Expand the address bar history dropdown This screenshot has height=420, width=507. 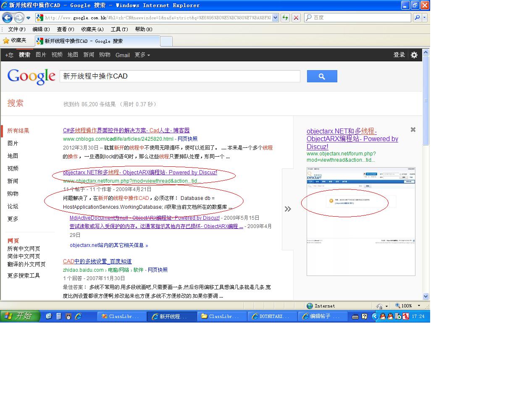coord(275,18)
